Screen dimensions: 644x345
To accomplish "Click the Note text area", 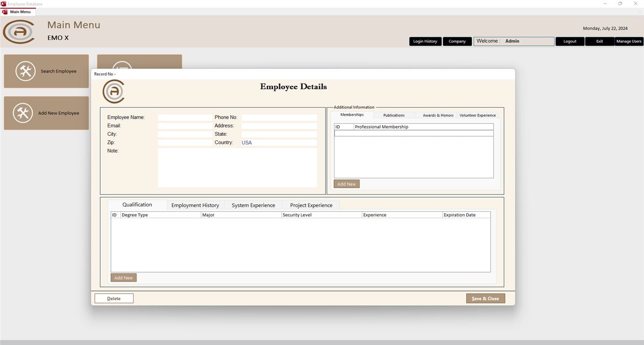I will point(237,168).
